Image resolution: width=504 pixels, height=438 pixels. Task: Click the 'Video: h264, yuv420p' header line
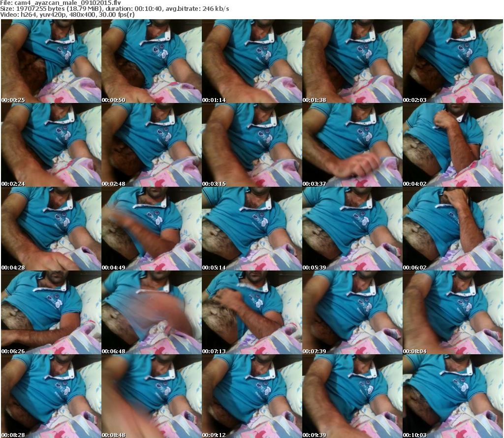click(x=67, y=14)
